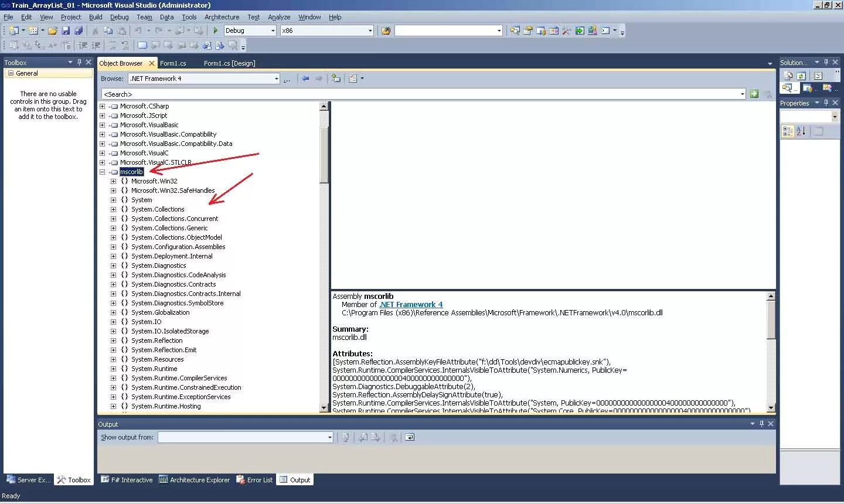Screen dimensions: 844x504
Task: Select the Microsoft.VisualBasic assembly row
Action: pyautogui.click(x=149, y=125)
